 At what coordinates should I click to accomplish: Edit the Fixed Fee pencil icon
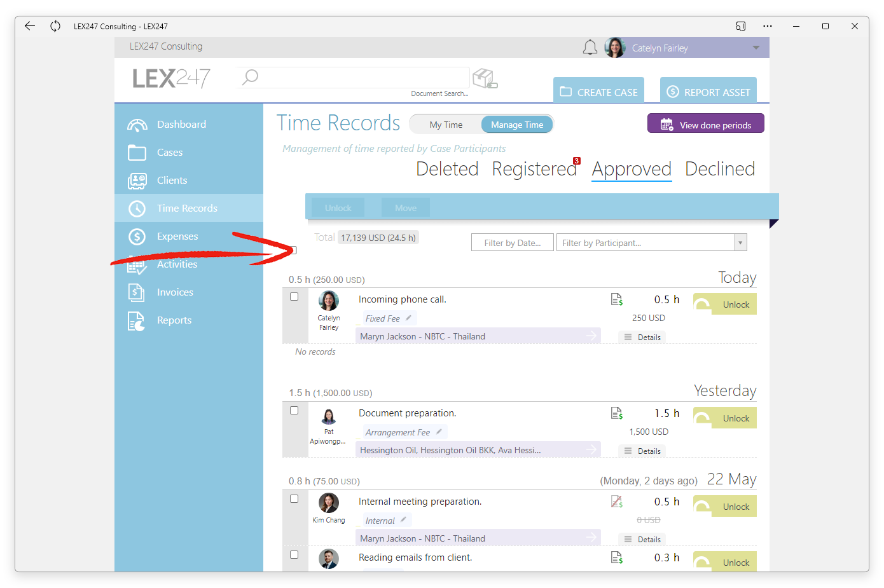408,318
